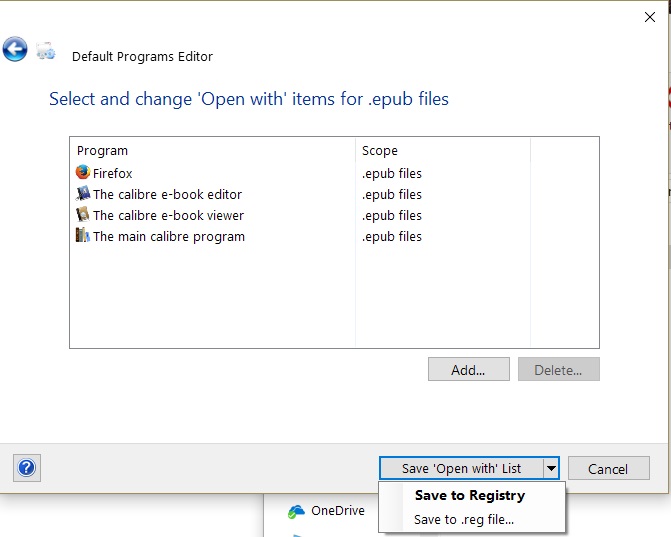Choose Save to .reg file option
Viewport: 671px width, 537px height.
(x=464, y=519)
